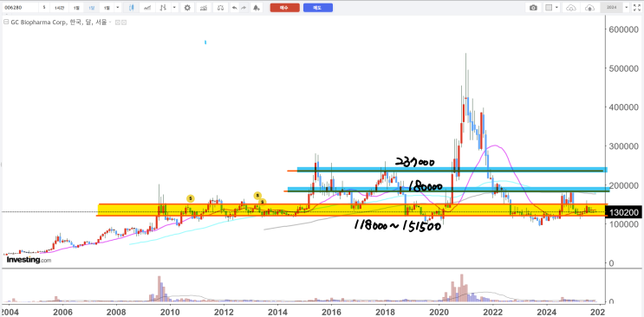Undo the last chart action

(x=234, y=8)
